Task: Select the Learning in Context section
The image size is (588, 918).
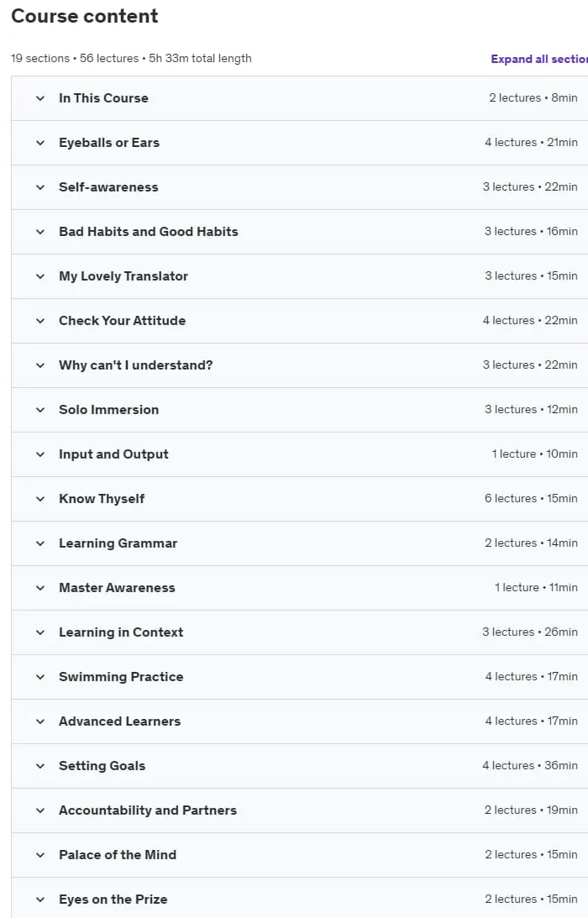Action: [x=299, y=632]
